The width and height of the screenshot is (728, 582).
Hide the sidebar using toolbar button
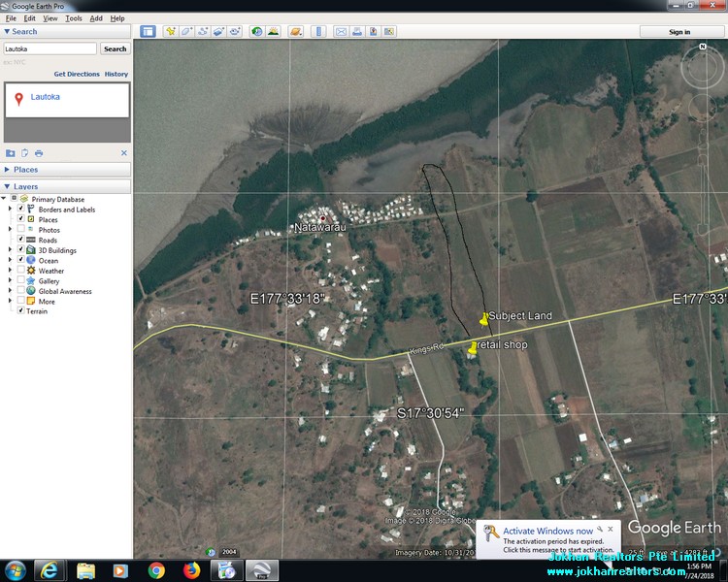[x=148, y=31]
